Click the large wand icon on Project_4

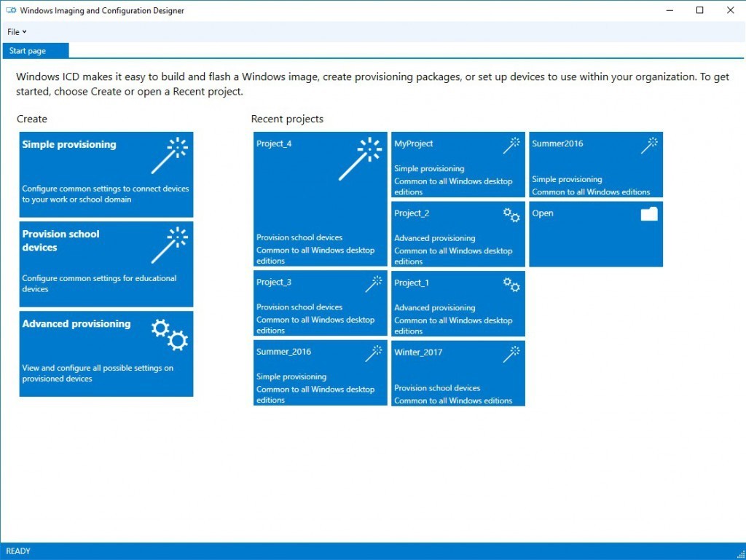click(359, 159)
